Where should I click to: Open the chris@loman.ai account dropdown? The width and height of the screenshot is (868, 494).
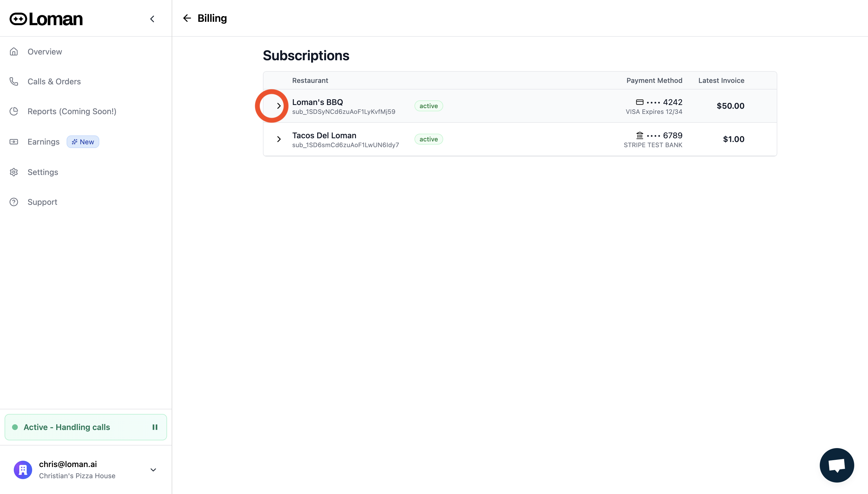pos(153,470)
